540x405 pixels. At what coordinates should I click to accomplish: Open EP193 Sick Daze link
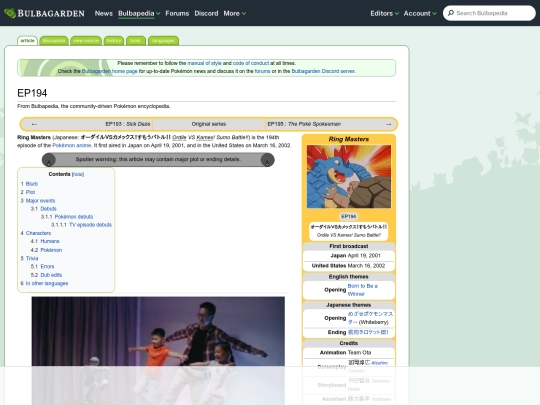(x=128, y=124)
